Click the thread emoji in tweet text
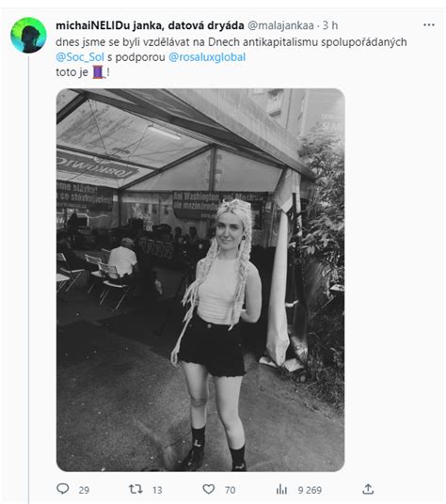Viewport: 446px width, 504px height. (99, 72)
